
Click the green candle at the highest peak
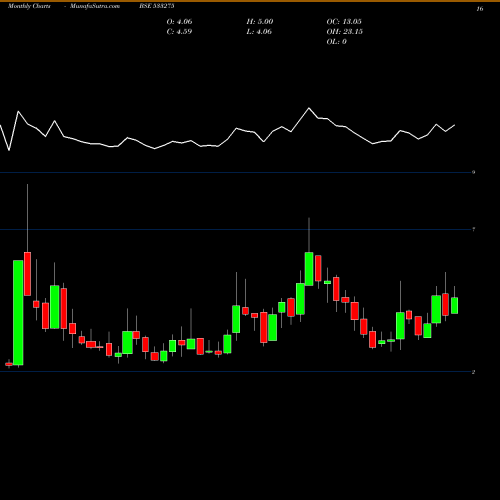(x=309, y=269)
